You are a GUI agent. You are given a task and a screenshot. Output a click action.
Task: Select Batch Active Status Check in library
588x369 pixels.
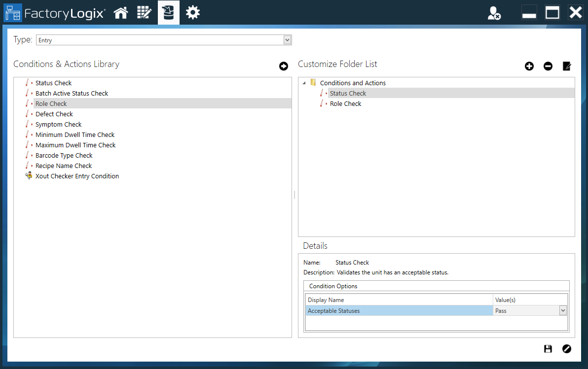(72, 93)
